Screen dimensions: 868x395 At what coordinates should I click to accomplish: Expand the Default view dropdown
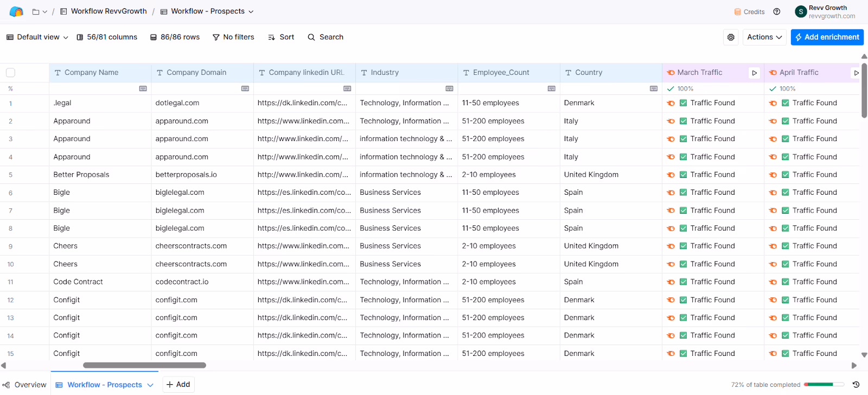point(37,37)
